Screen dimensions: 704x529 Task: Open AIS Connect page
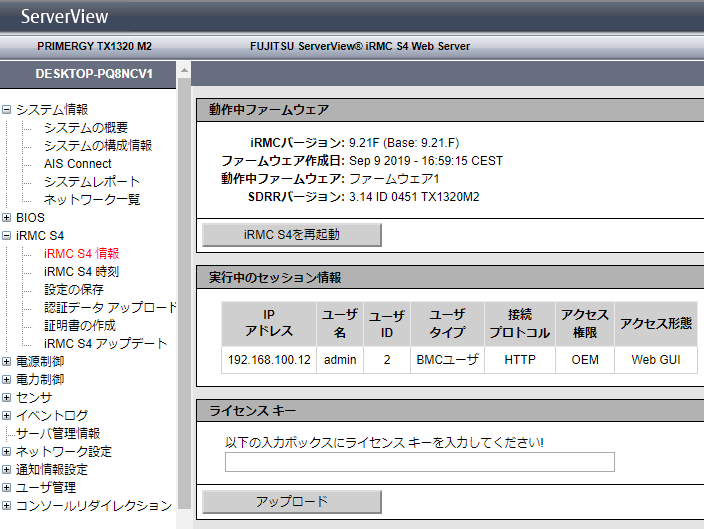click(78, 164)
